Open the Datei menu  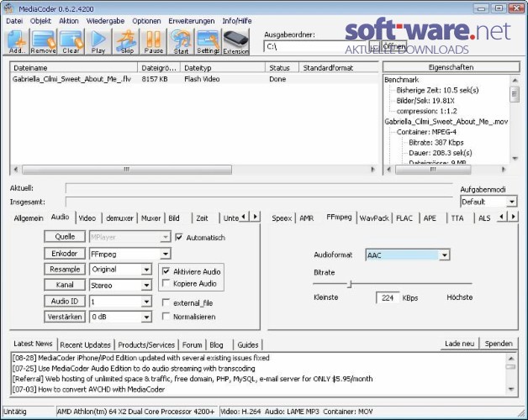14,21
